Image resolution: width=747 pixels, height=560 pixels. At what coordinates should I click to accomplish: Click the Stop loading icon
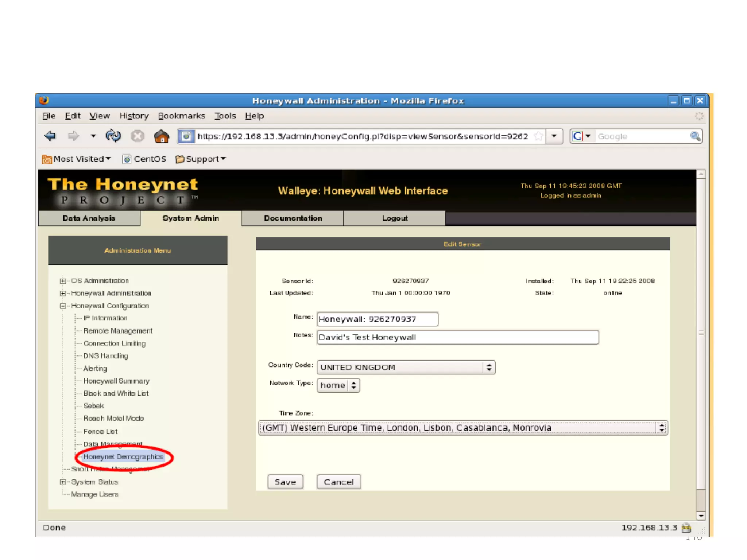pyautogui.click(x=138, y=136)
